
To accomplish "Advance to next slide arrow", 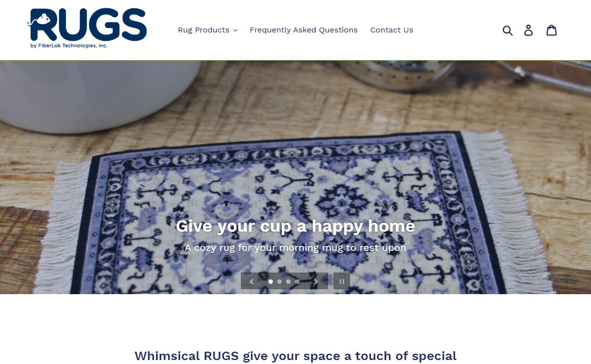I will click(316, 281).
